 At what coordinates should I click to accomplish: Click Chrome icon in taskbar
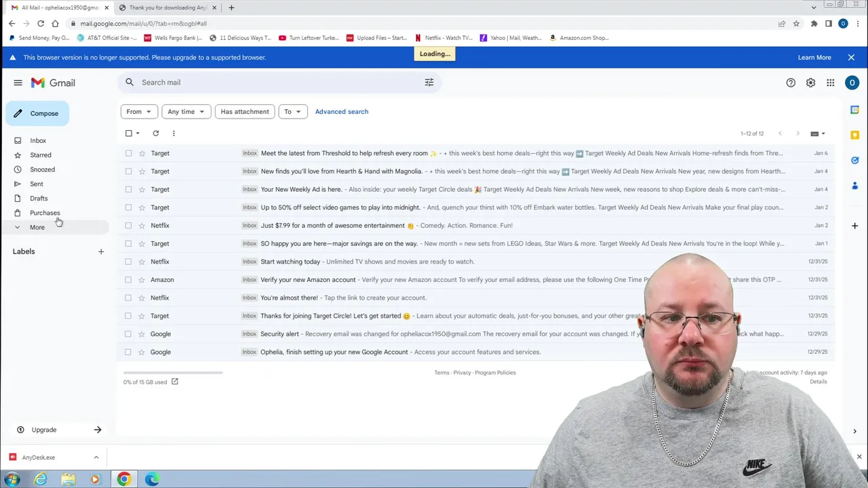point(123,479)
